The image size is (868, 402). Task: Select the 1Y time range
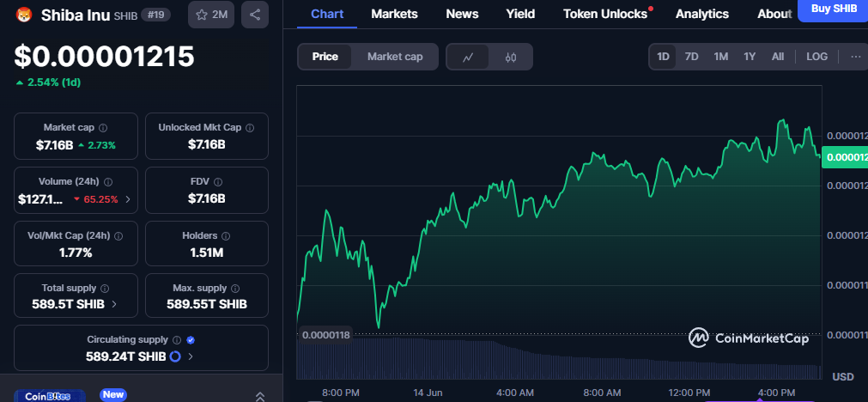750,57
